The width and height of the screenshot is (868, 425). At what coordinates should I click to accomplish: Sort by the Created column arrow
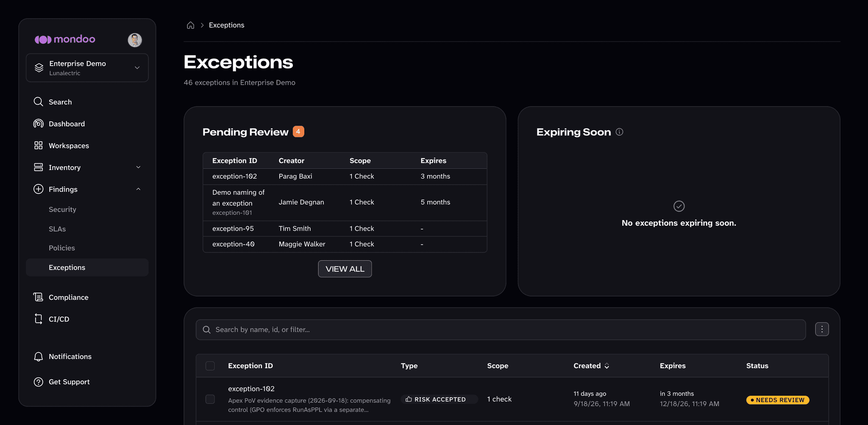click(x=607, y=366)
